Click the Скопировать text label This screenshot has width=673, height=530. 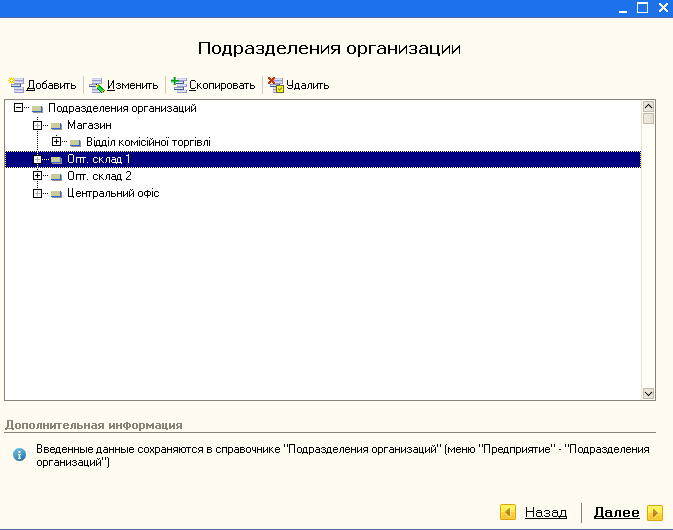(222, 85)
